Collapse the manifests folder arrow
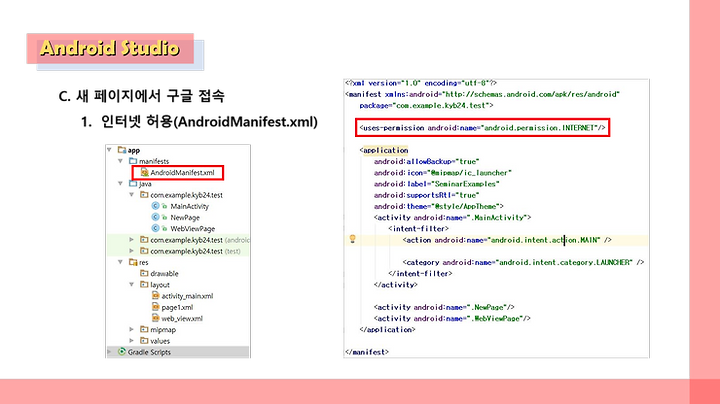This screenshot has height=404, width=720. 120,161
